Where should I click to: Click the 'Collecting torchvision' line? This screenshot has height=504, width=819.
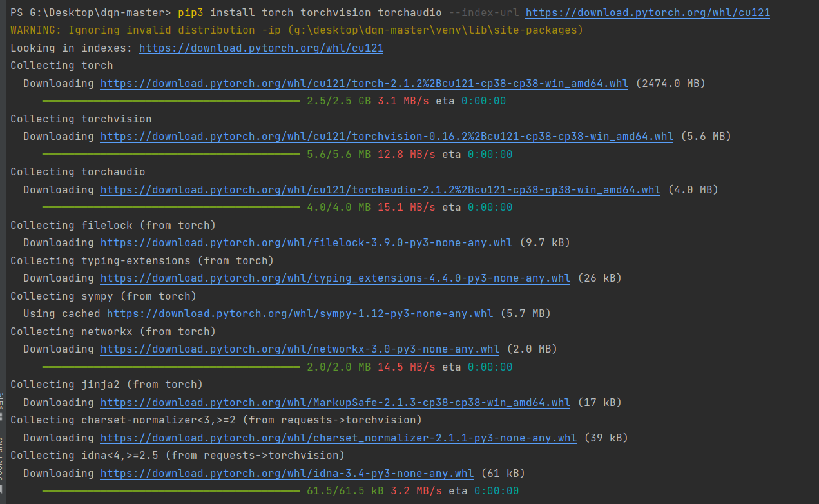click(81, 119)
